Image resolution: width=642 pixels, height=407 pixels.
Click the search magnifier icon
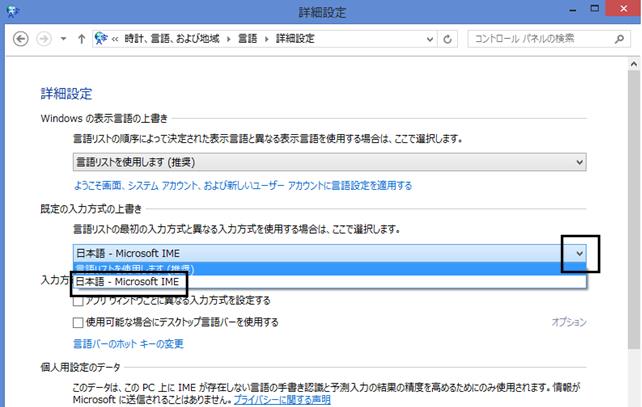pos(619,39)
